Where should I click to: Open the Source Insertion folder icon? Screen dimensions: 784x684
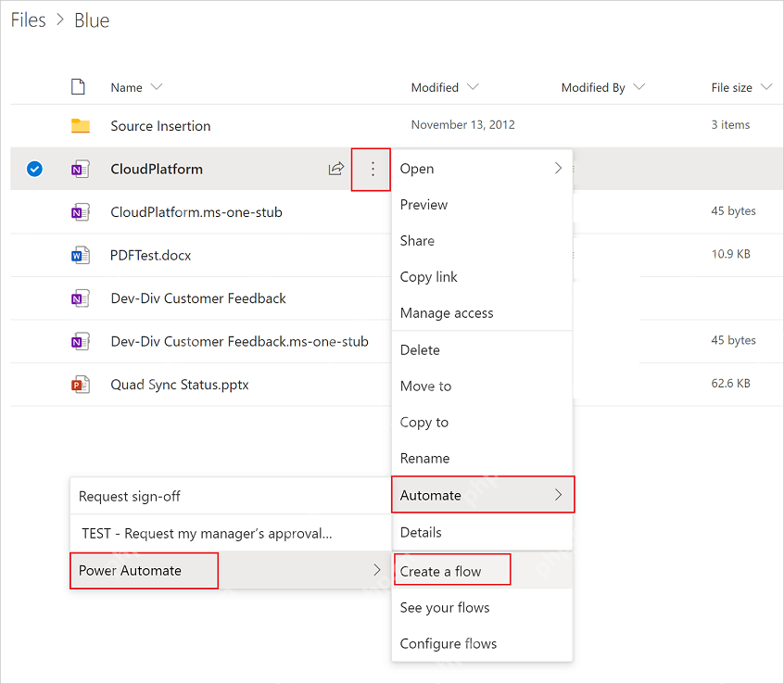(x=80, y=125)
